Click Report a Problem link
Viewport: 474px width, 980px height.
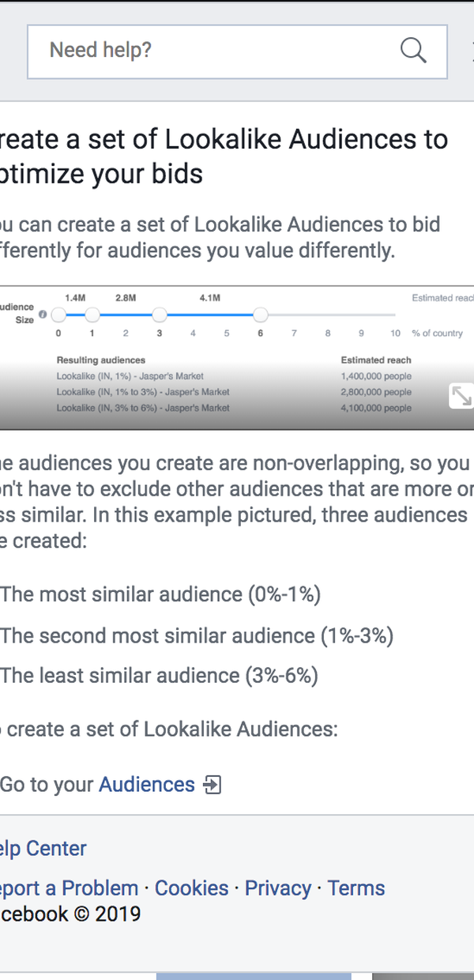pyautogui.click(x=70, y=888)
